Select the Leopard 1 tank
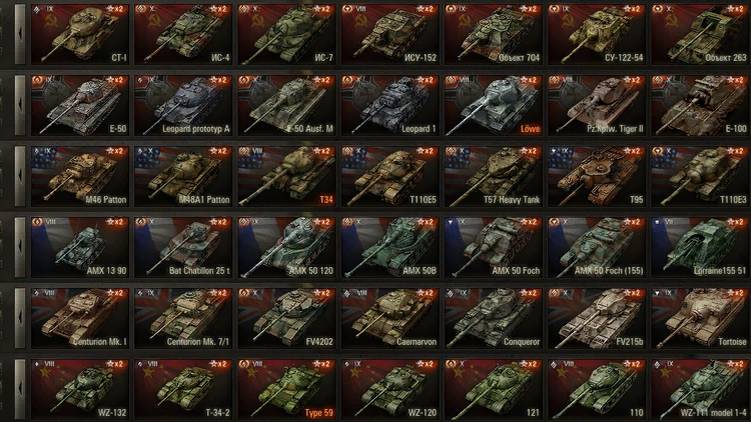This screenshot has width=751, height=422. click(390, 105)
